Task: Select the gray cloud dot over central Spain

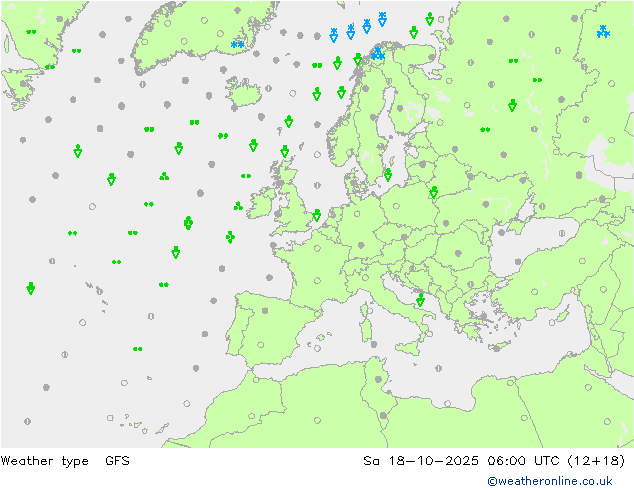Action: (x=265, y=311)
